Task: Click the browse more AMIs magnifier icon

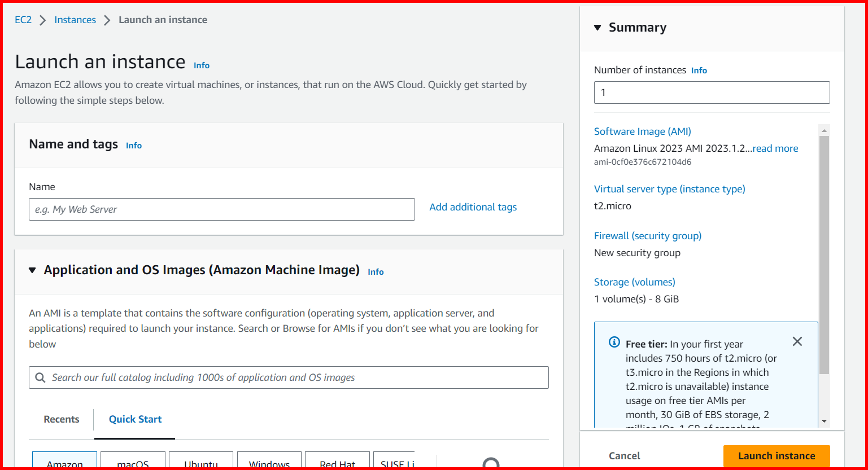Action: (x=490, y=463)
